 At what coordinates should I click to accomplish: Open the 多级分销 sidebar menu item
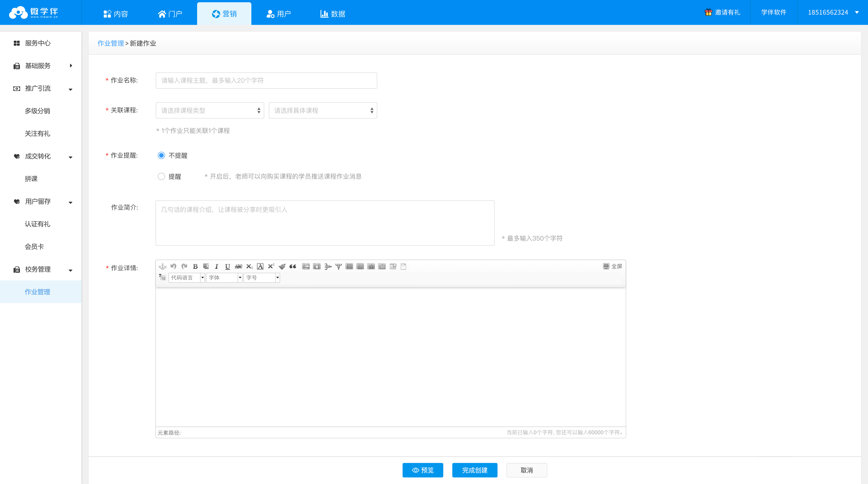tap(37, 111)
